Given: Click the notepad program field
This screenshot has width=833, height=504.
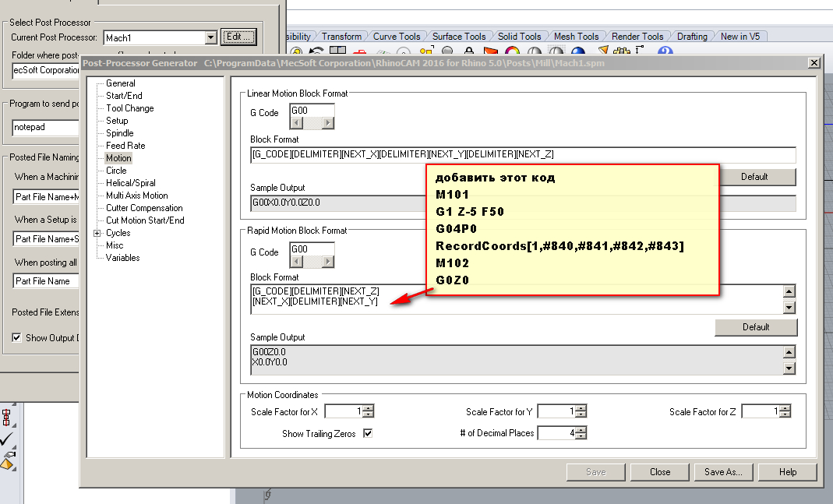Looking at the screenshot, I should point(46,128).
